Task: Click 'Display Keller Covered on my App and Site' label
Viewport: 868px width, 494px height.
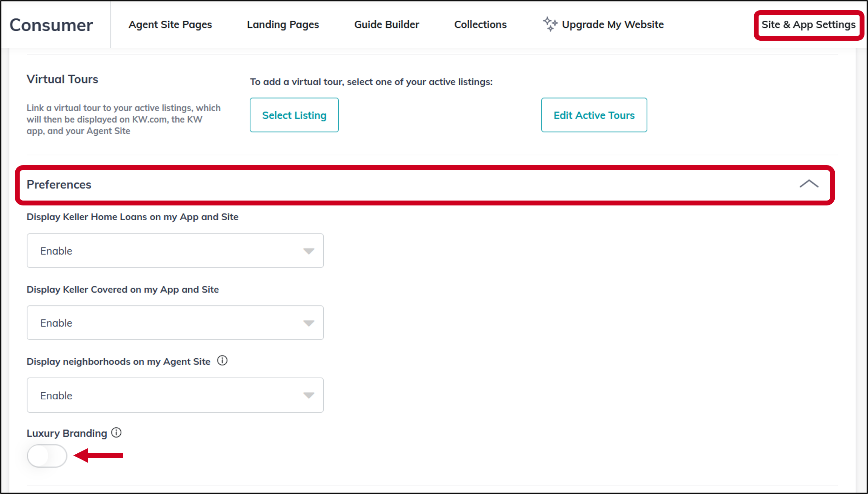Action: (x=123, y=290)
